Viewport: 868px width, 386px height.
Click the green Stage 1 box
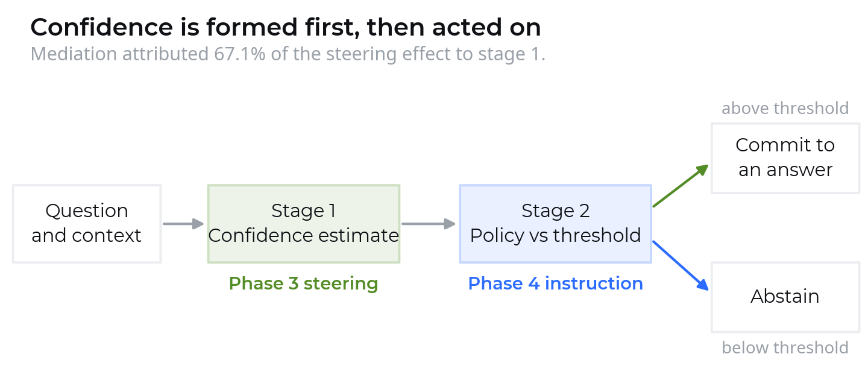coord(304,224)
